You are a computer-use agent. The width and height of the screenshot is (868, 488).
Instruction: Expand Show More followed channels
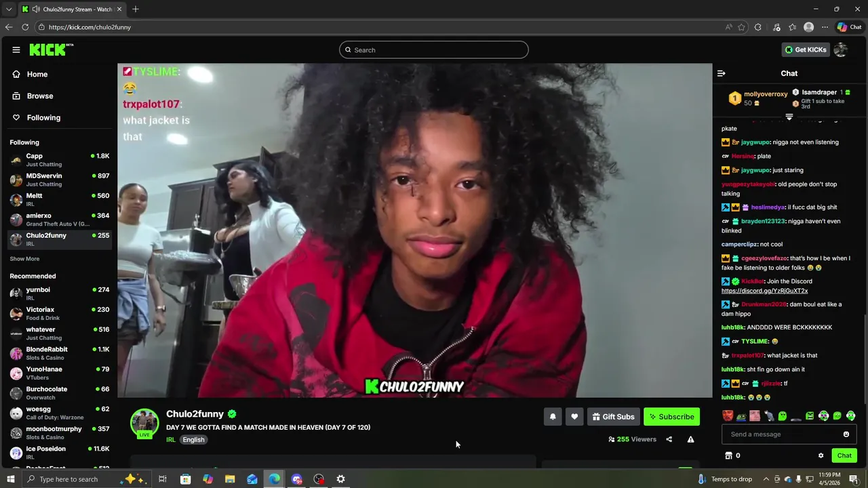click(24, 259)
